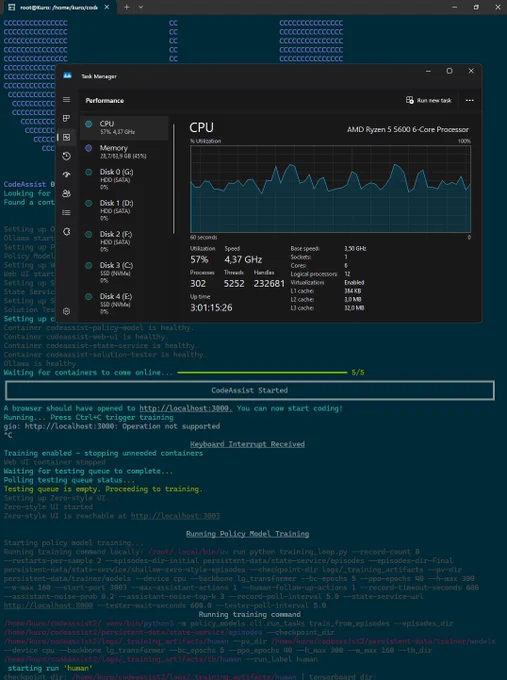Select Disk 1 (D:) in the performance list
This screenshot has width=507, height=680.
point(124,210)
